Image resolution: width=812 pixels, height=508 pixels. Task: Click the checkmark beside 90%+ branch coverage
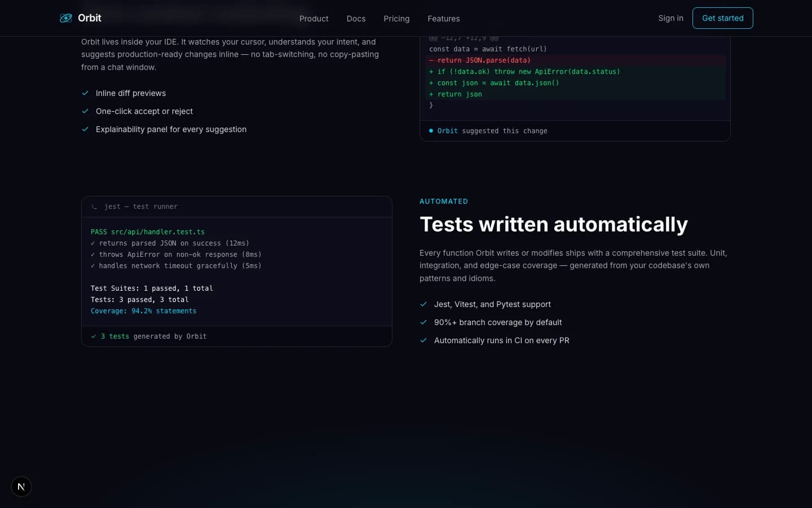(x=423, y=322)
